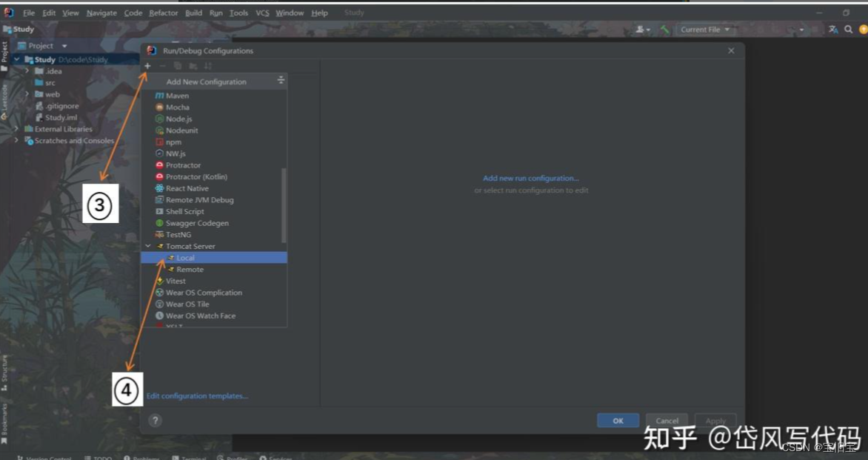868x460 pixels.
Task: Open the Project view dropdown
Action: coord(64,46)
